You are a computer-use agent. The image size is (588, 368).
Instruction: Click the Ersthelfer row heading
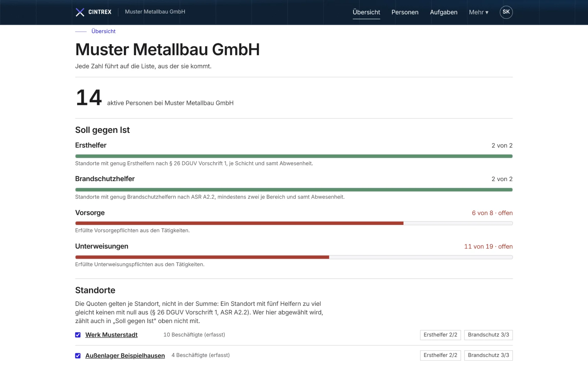tap(91, 145)
